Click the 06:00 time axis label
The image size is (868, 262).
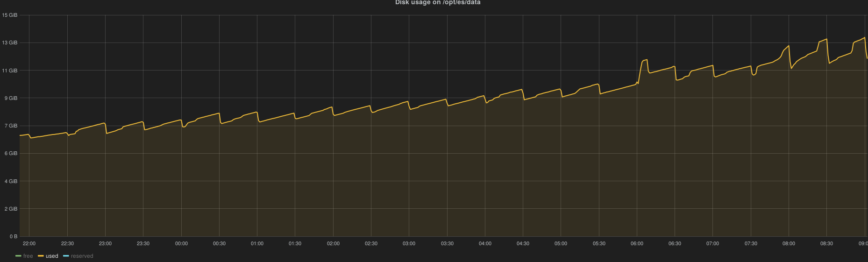pos(637,243)
